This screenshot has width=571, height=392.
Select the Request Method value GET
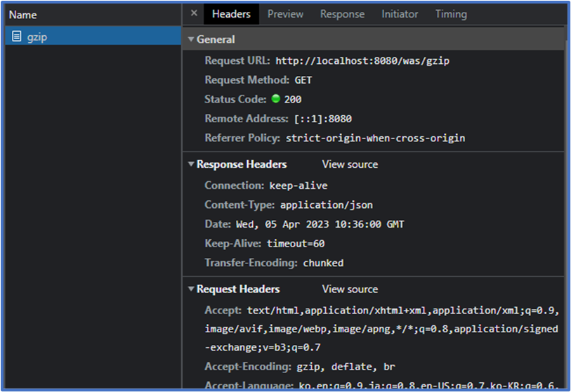coord(303,80)
